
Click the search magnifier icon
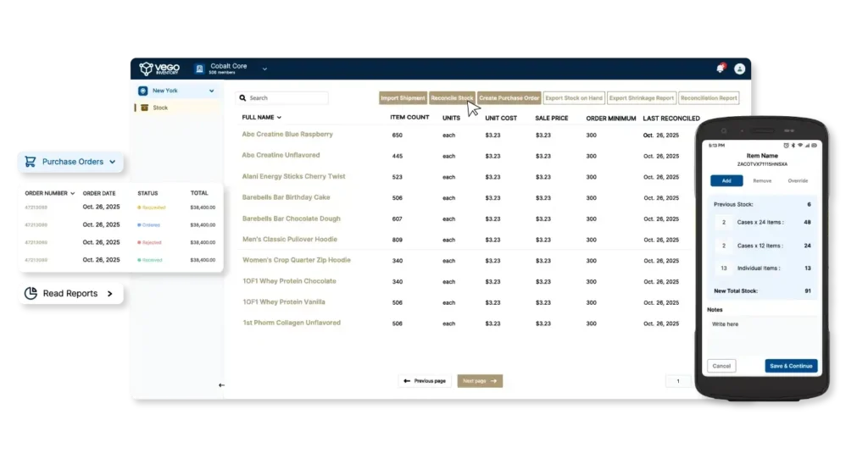242,98
